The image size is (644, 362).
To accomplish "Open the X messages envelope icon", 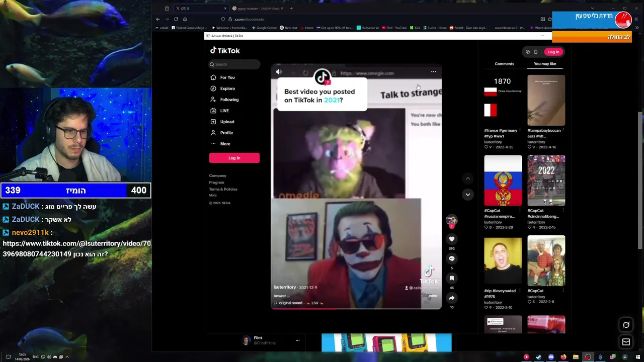I will coord(626,342).
